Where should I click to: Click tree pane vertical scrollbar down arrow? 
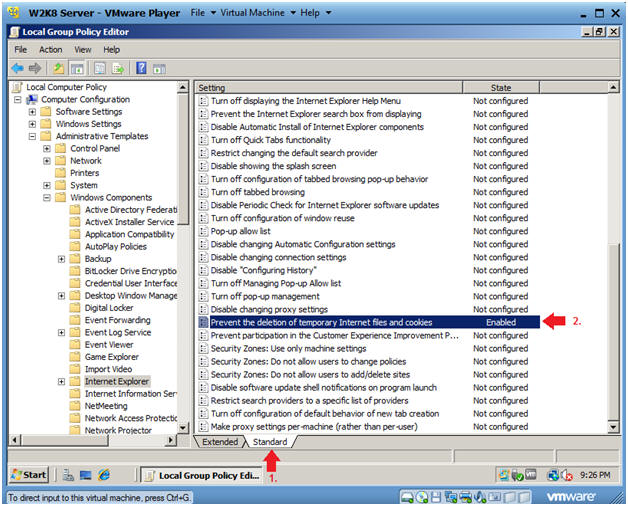[x=183, y=428]
